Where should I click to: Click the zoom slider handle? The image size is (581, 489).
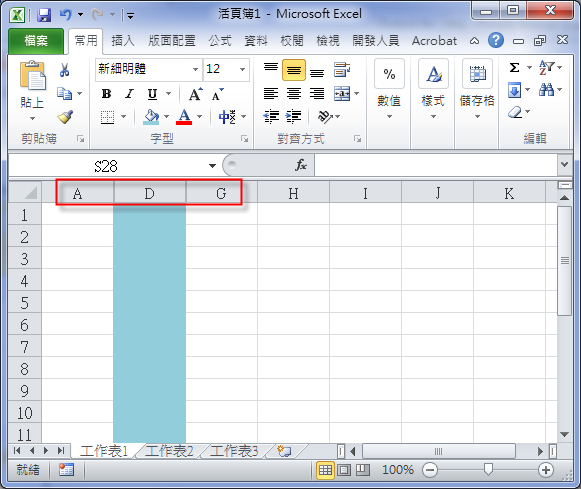pyautogui.click(x=488, y=469)
